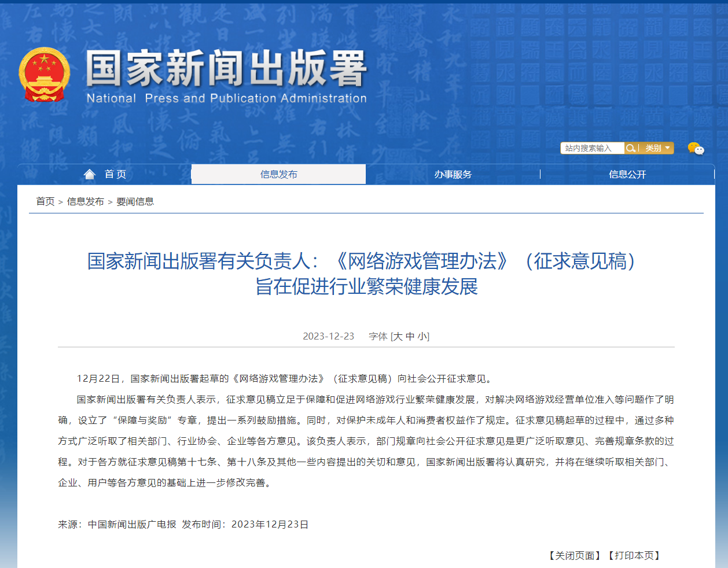Click the article headline title text
728x568 pixels.
366,274
